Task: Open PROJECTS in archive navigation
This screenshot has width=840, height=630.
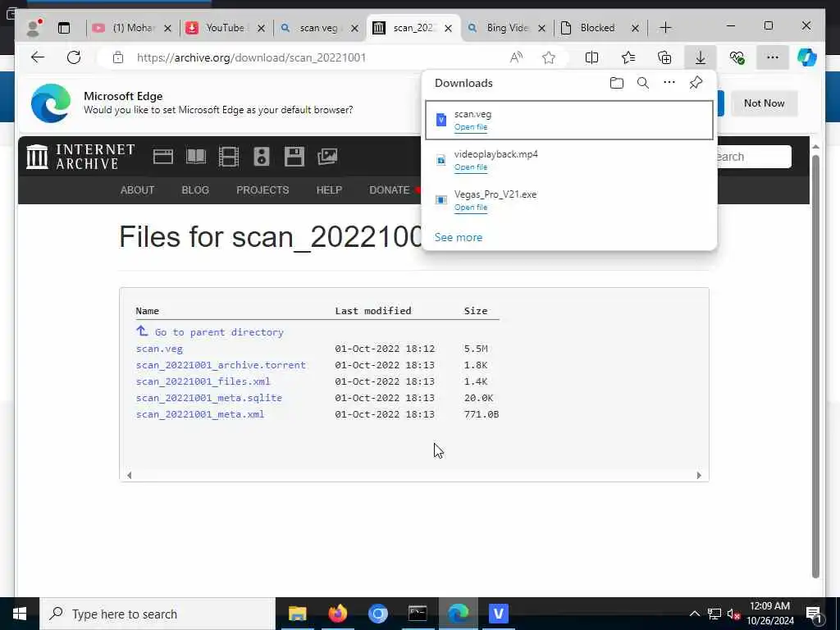Action: point(262,190)
